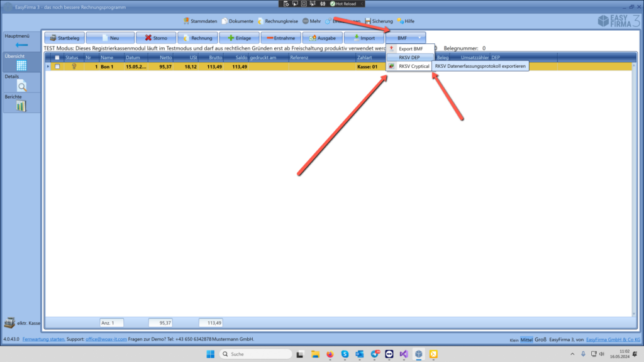Open Outlook from the taskbar

(x=359, y=354)
